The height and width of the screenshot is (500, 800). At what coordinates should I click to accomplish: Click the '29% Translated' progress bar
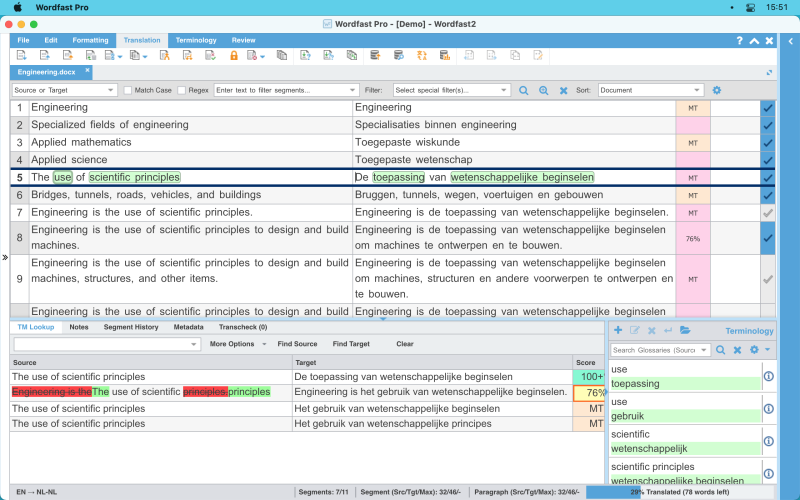681,492
